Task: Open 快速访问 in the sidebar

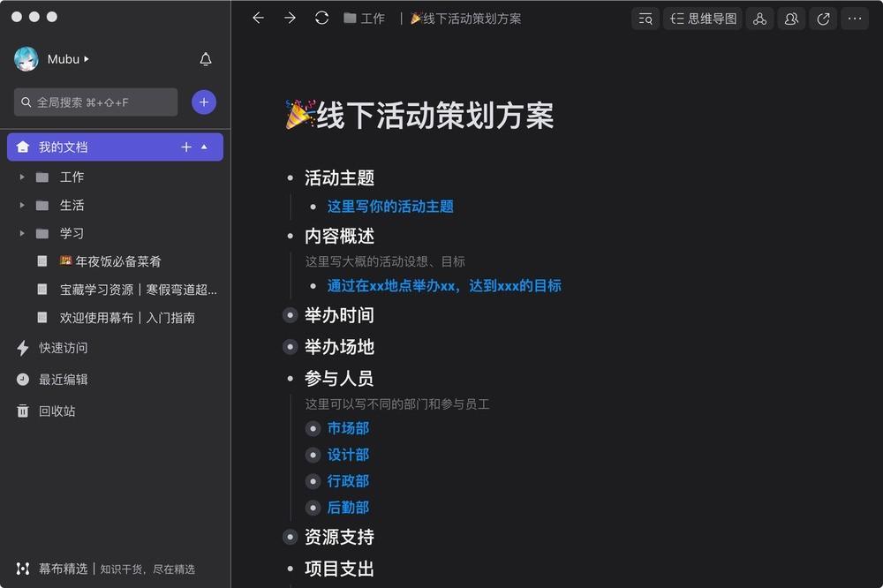Action: (63, 348)
